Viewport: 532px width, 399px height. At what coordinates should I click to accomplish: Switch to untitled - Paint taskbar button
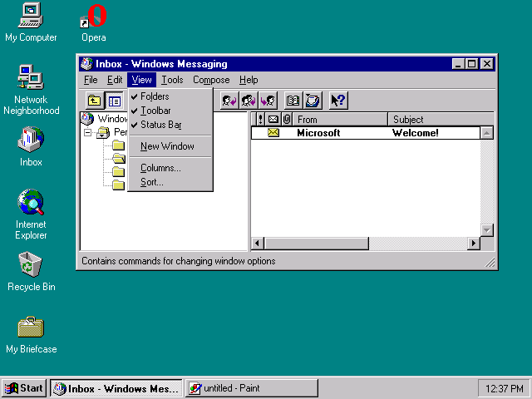pos(252,388)
